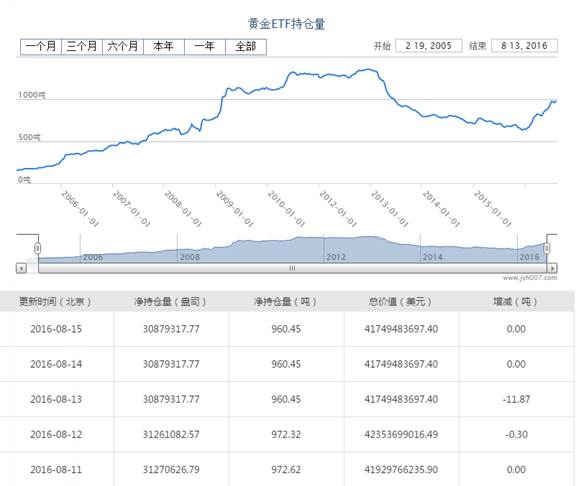The image size is (576, 486).
Task: Select the 本年 range button
Action: point(164,47)
